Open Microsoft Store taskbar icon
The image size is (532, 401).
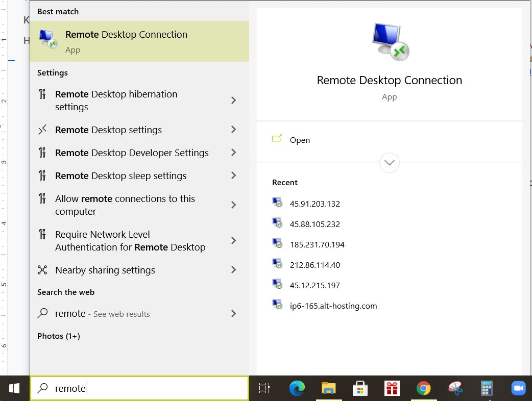[x=360, y=389]
